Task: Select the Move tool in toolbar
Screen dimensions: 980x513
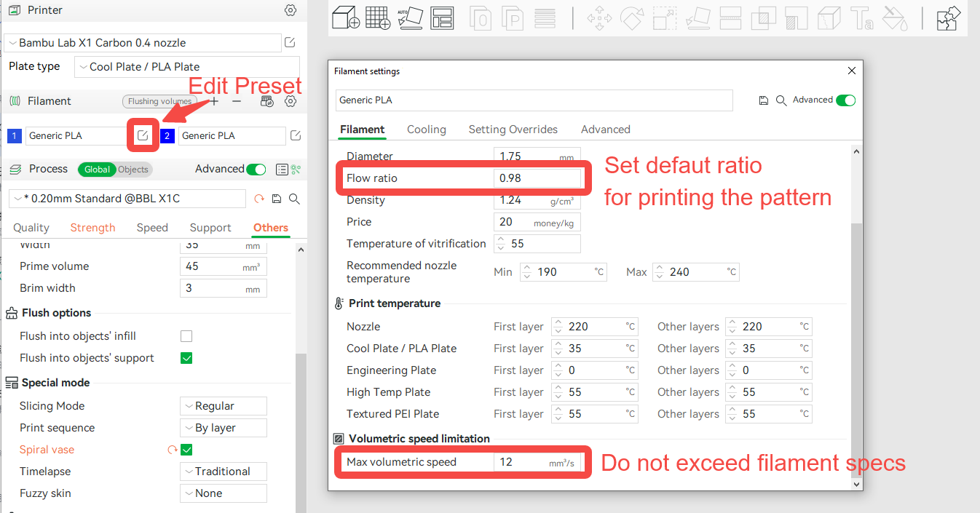Action: (599, 17)
